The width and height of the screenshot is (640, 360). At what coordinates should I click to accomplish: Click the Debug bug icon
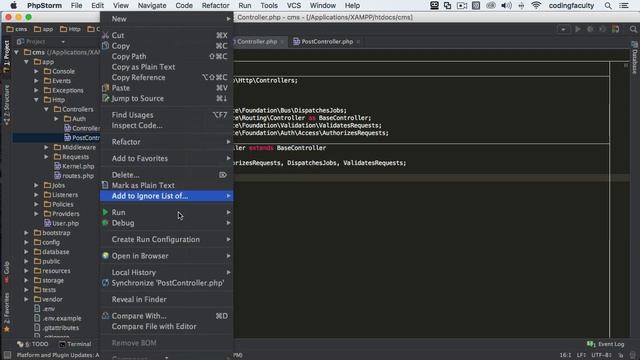click(x=105, y=223)
